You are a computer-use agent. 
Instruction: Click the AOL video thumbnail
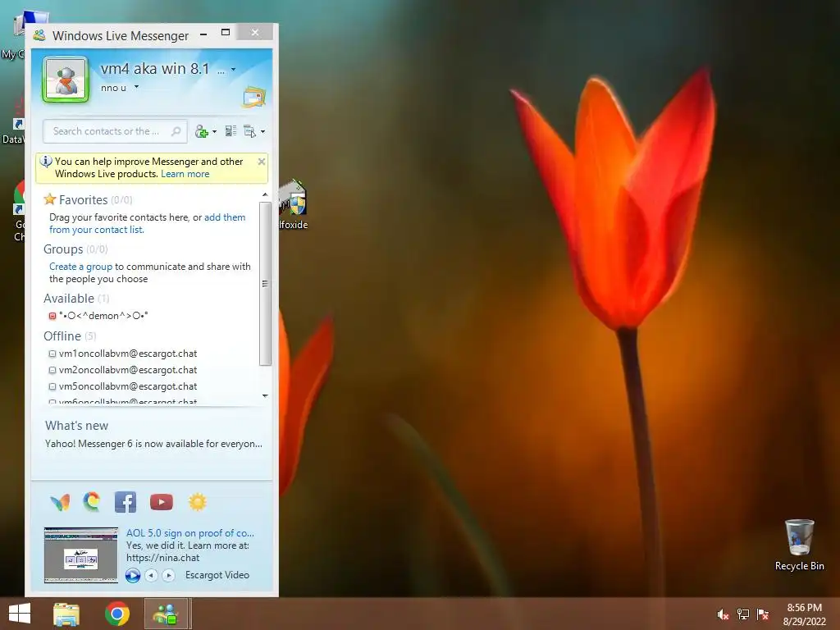pyautogui.click(x=81, y=555)
